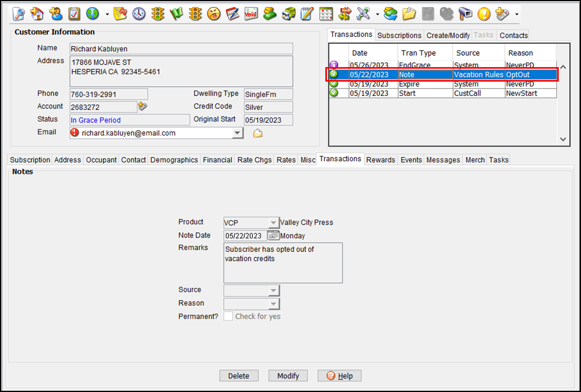Click the Modify button

coord(288,376)
